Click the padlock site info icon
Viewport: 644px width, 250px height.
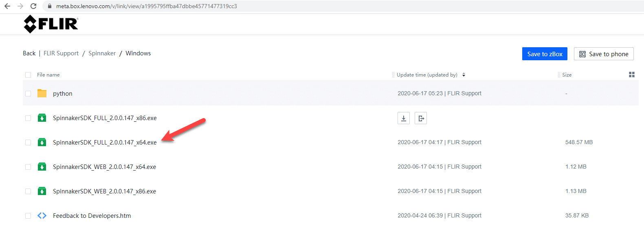click(50, 6)
